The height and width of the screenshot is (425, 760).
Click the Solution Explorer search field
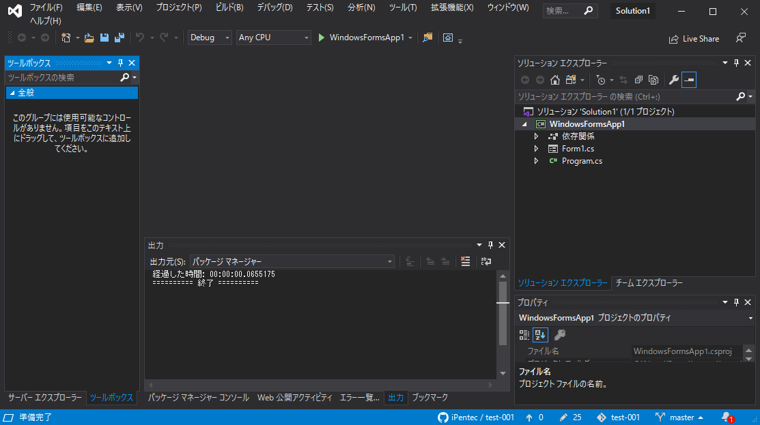click(625, 96)
